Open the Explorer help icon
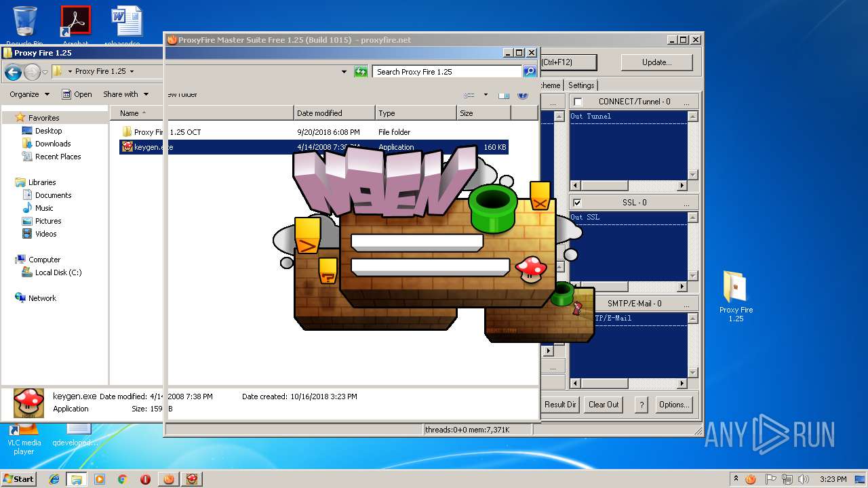 click(x=523, y=94)
